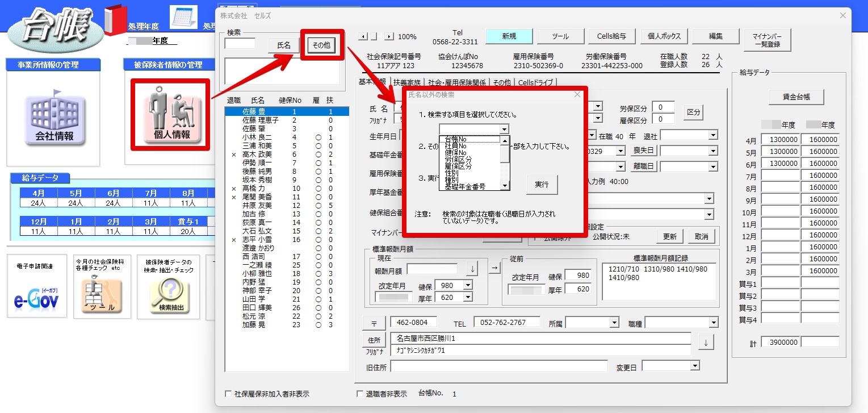Select 高木 政美 in employee list
Viewport: 868px width, 413px height.
(287, 155)
